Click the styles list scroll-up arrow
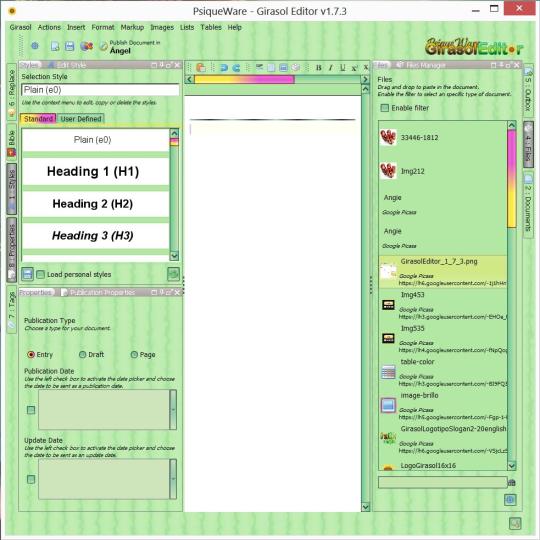The height and width of the screenshot is (540, 540). [x=174, y=133]
